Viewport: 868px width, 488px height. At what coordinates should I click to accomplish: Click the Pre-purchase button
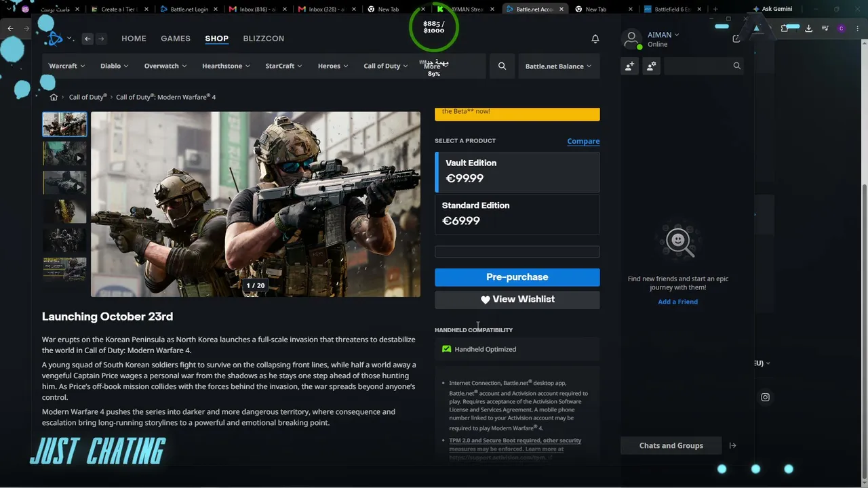(x=517, y=277)
